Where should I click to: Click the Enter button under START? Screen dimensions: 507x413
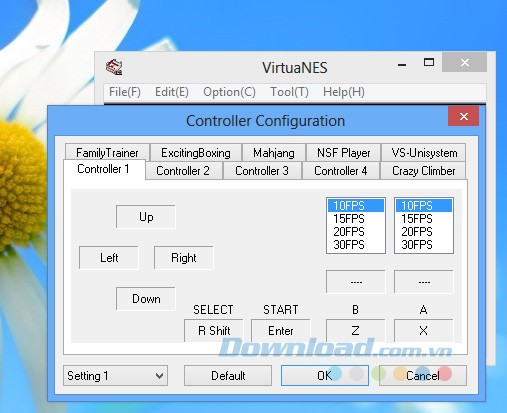click(281, 331)
